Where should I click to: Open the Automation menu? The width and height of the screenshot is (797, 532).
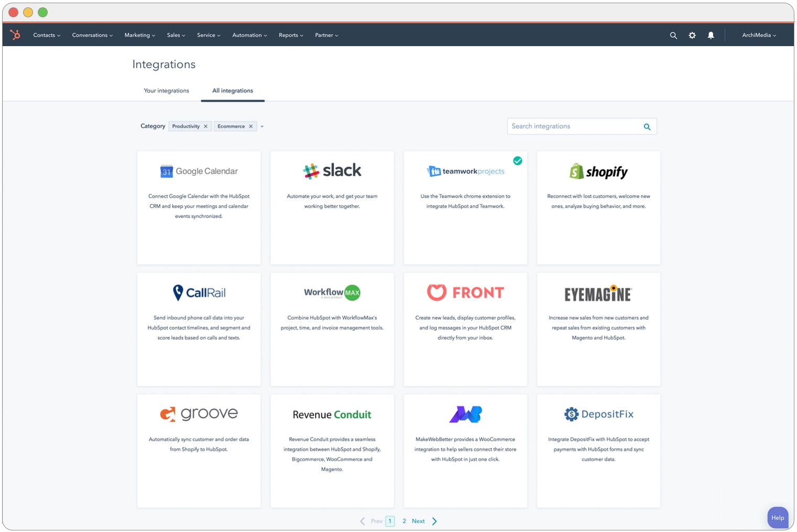tap(250, 35)
